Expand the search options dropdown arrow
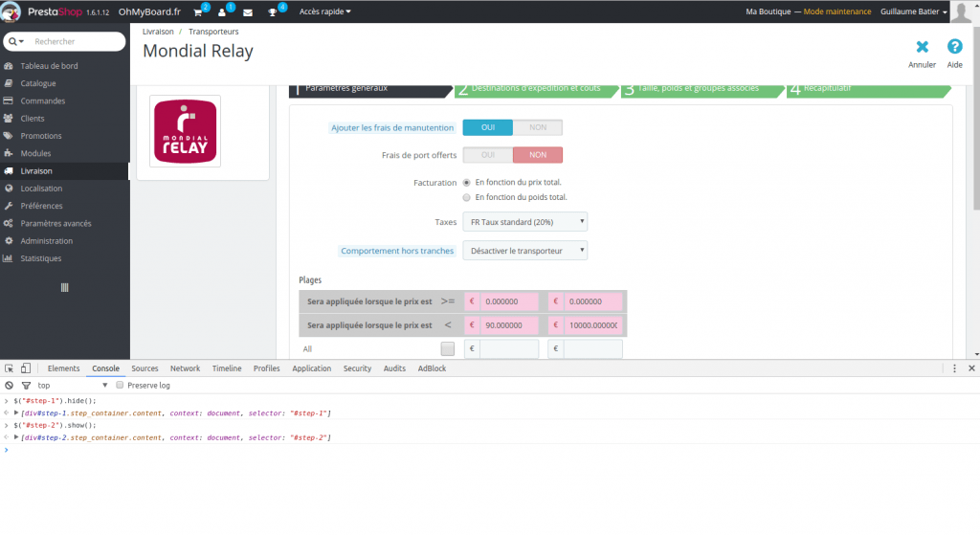The image size is (980, 535). pos(21,42)
